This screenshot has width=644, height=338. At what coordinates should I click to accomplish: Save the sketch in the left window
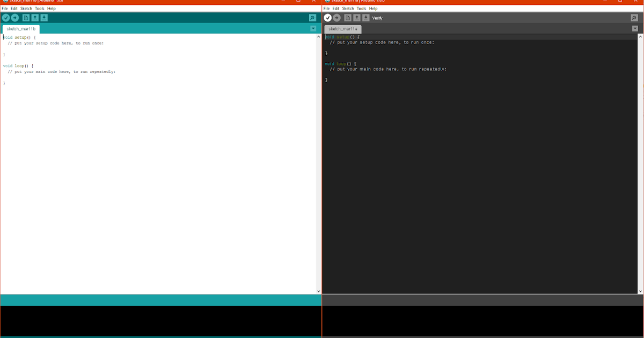(44, 17)
